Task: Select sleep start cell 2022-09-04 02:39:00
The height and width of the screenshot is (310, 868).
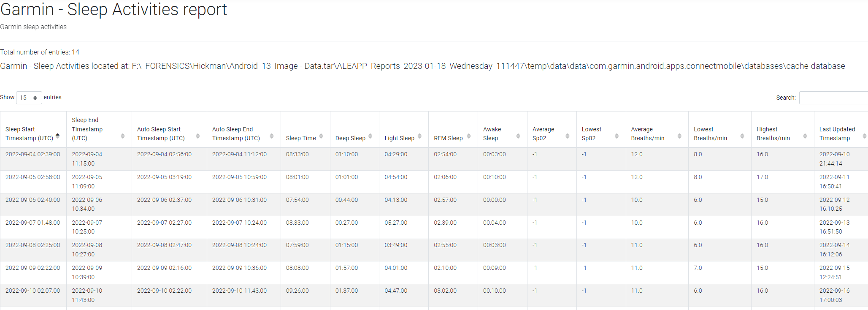Action: click(x=32, y=154)
